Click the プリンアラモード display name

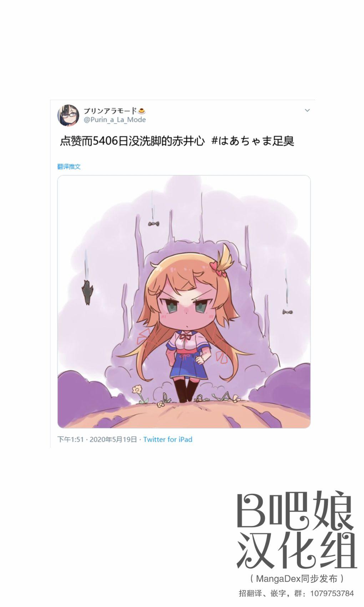click(110, 111)
